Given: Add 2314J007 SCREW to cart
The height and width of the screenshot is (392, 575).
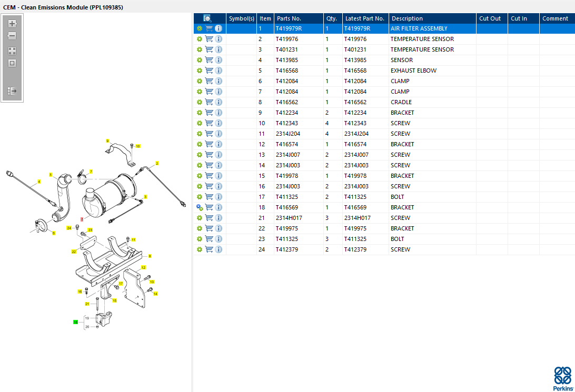Looking at the screenshot, I should [209, 155].
